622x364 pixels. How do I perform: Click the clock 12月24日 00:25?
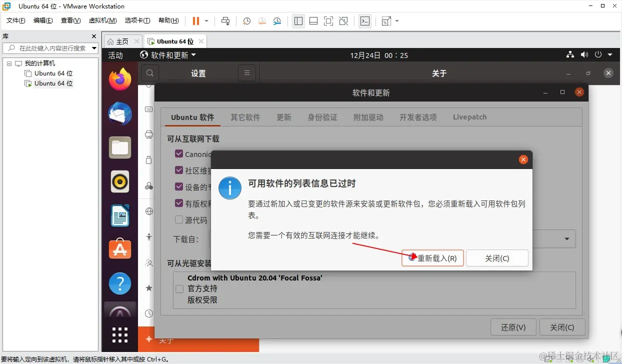click(x=379, y=55)
